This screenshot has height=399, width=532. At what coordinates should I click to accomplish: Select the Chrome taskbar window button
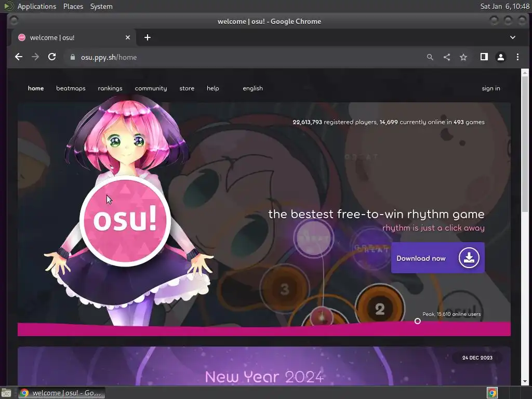(x=61, y=393)
